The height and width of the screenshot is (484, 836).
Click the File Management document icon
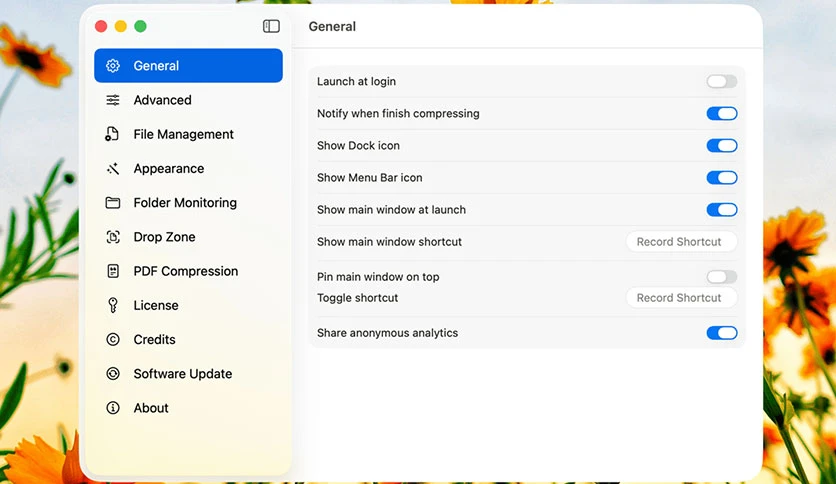112,134
